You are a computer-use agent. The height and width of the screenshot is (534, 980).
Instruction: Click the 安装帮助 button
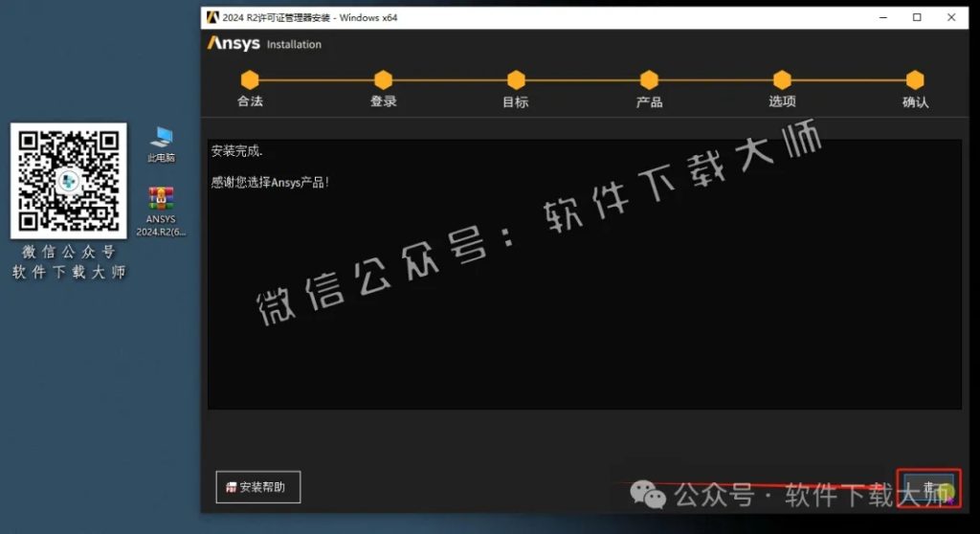258,487
